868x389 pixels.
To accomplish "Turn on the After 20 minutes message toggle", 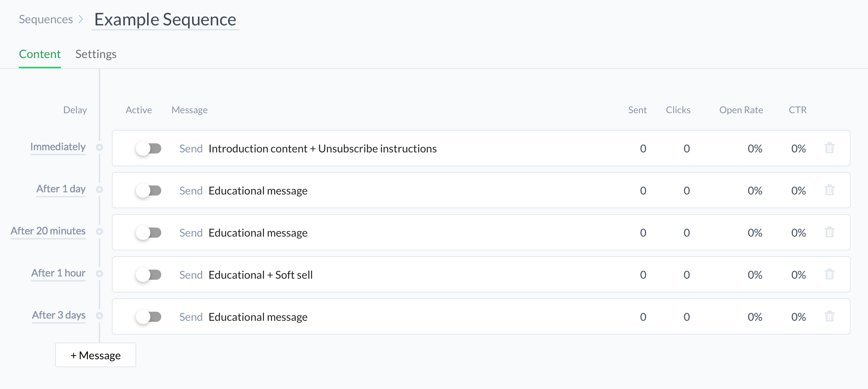I will [149, 233].
